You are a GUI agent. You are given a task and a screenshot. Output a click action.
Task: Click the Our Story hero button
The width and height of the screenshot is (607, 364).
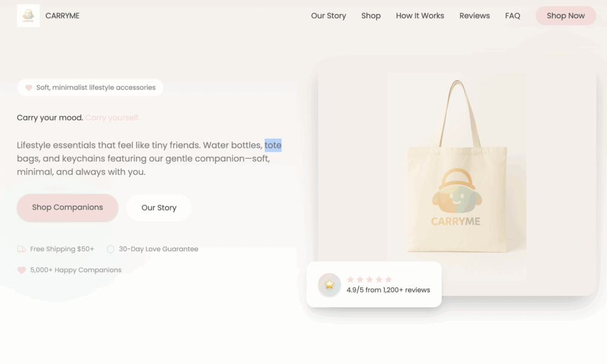tap(159, 207)
